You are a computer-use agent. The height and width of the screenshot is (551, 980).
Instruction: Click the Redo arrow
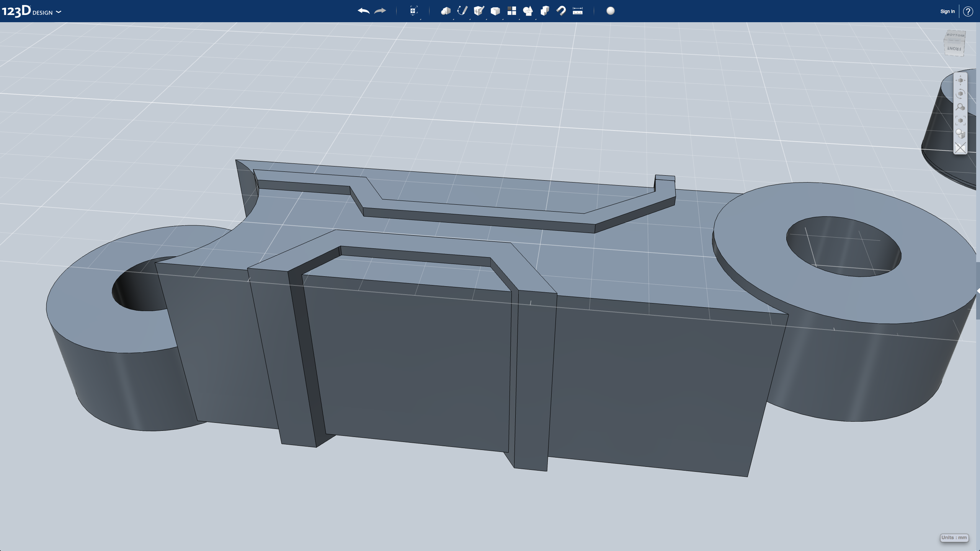click(380, 11)
